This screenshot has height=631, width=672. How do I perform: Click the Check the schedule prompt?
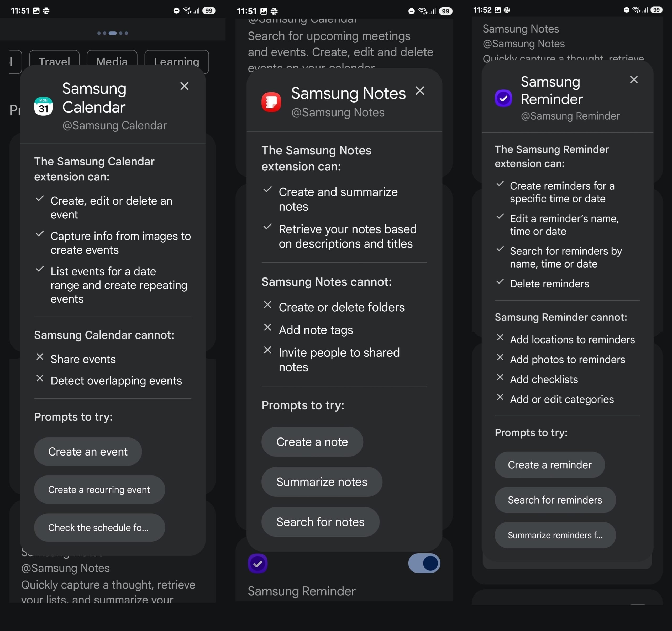(98, 527)
